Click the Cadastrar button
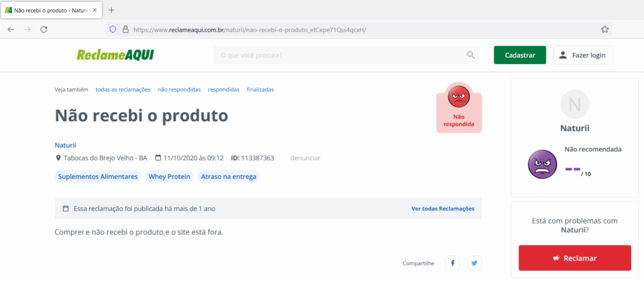 point(519,55)
